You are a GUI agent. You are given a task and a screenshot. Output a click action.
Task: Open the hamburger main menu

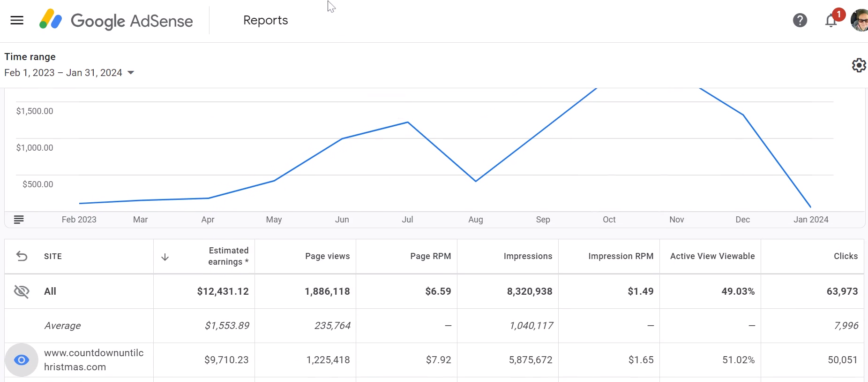point(17,20)
